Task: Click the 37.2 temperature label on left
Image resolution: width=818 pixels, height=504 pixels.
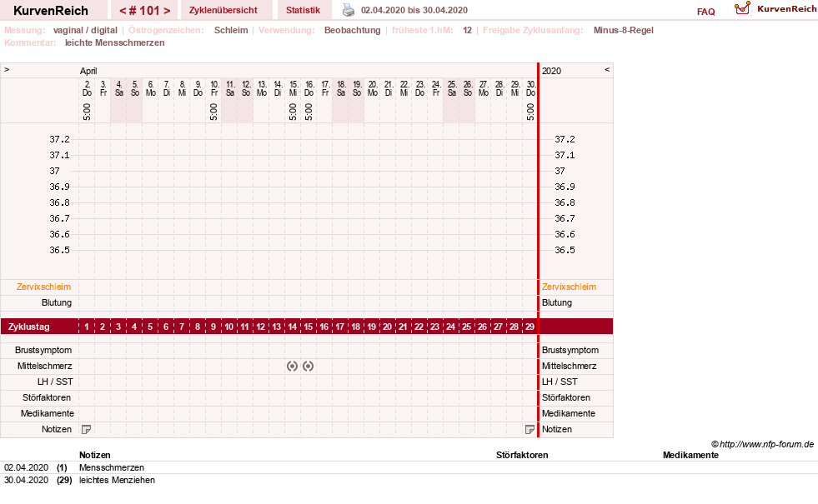Action: [59, 140]
